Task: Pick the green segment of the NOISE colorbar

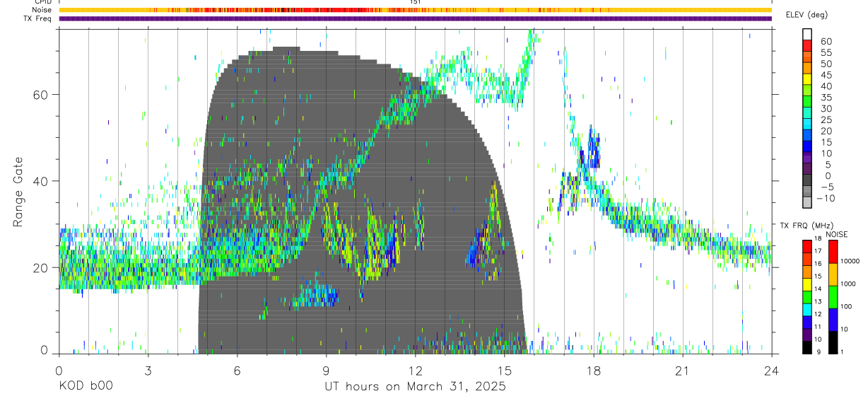Action: [832, 297]
